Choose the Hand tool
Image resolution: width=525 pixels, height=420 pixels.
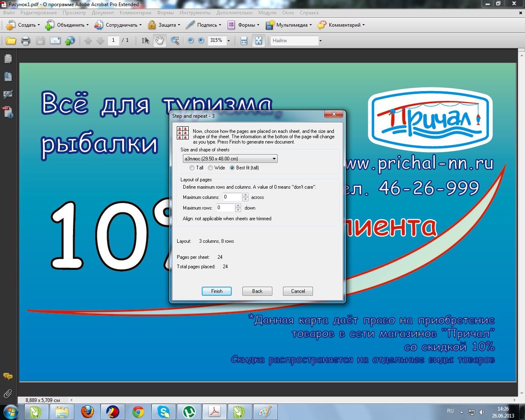pos(160,41)
